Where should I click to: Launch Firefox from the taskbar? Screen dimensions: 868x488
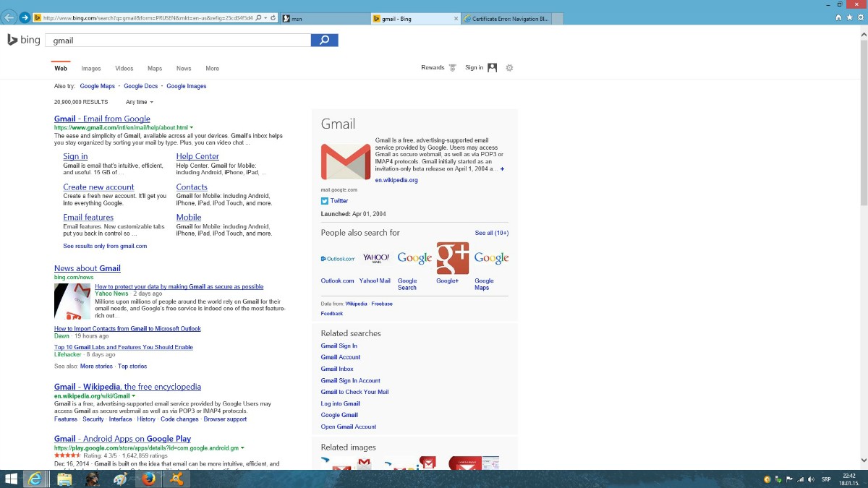(148, 479)
